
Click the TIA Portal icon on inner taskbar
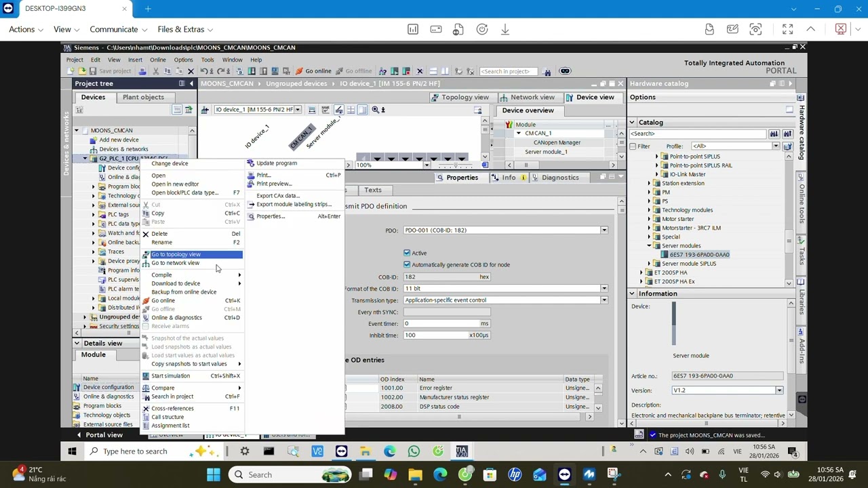coord(462,451)
